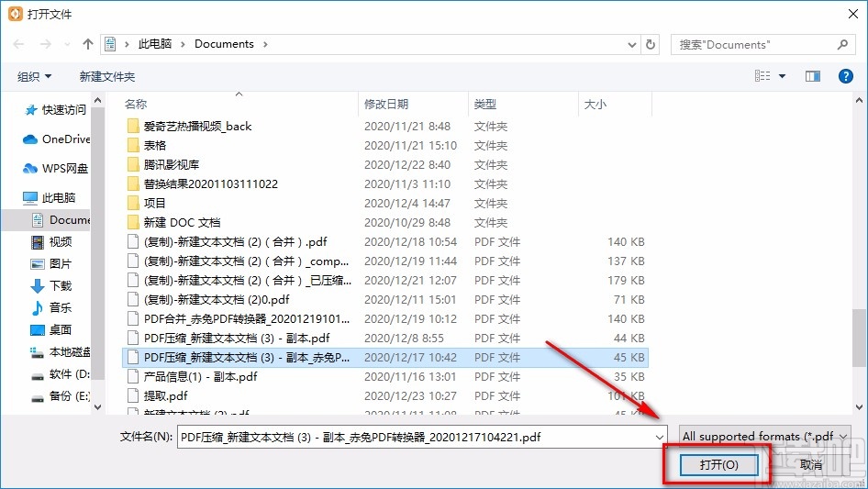Image resolution: width=868 pixels, height=489 pixels.
Task: Click file list scroll up arrow
Action: click(859, 100)
